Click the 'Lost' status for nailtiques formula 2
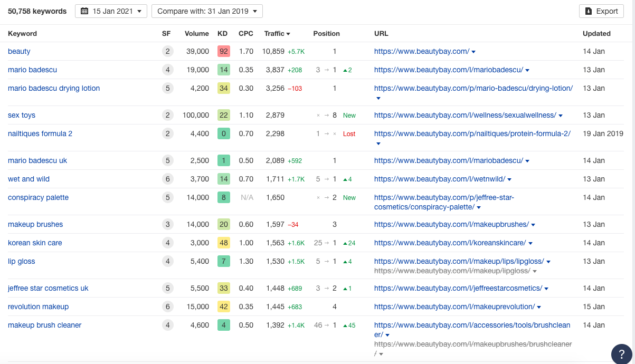 click(x=349, y=134)
